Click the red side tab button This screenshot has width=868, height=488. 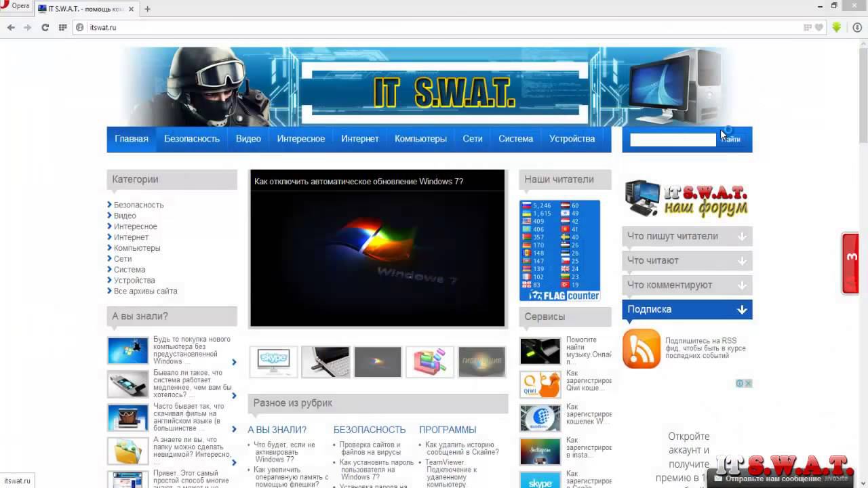point(850,263)
